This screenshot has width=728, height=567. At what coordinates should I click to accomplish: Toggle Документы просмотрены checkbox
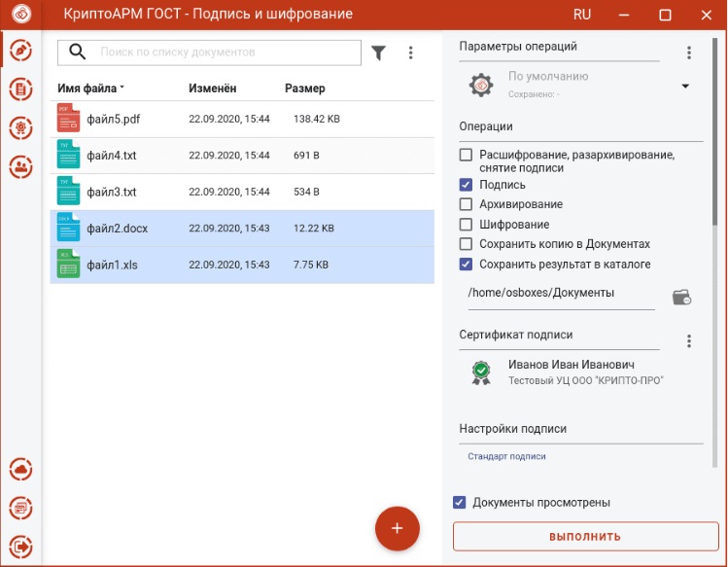click(x=459, y=502)
